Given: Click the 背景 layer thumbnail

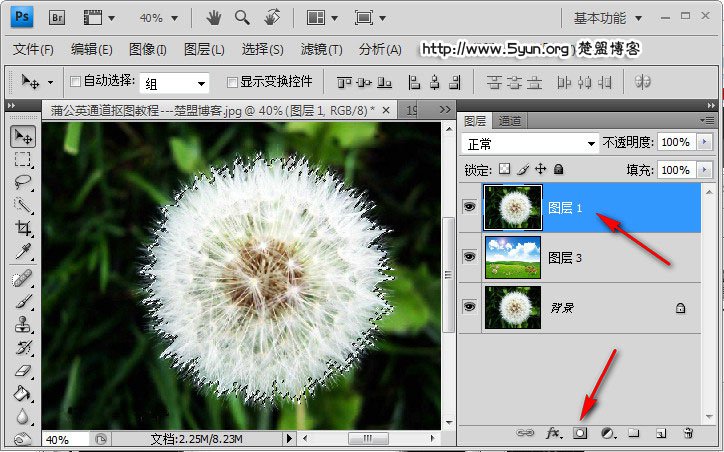Looking at the screenshot, I should point(512,307).
